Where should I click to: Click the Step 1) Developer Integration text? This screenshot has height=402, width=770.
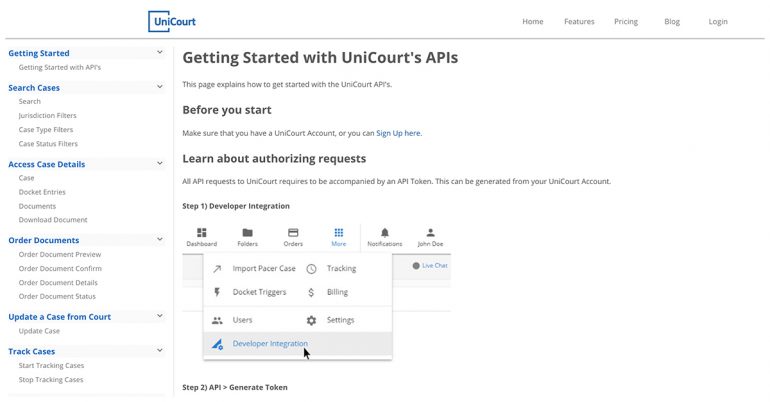(x=236, y=206)
